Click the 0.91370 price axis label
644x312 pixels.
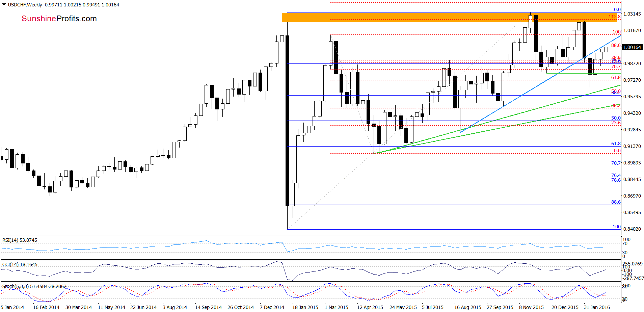632,146
